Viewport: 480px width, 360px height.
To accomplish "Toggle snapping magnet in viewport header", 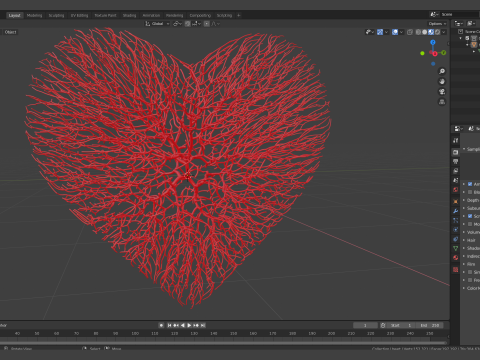I will tap(188, 24).
